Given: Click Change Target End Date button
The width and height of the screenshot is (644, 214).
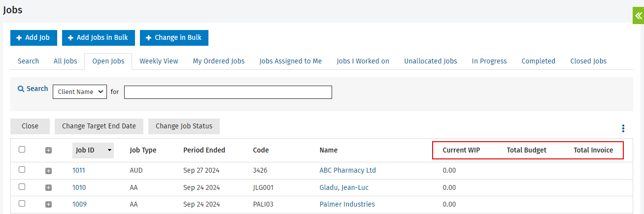Looking at the screenshot, I should click(x=99, y=126).
